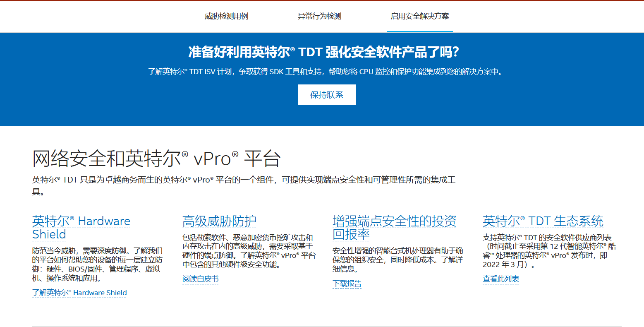Open the 查看此列表 link

(501, 279)
